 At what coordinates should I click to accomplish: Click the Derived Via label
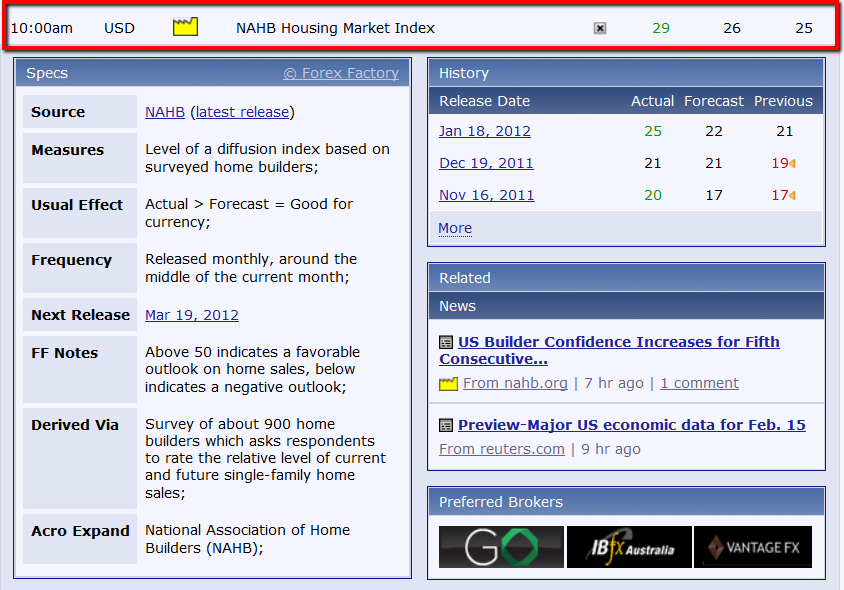tap(75, 425)
